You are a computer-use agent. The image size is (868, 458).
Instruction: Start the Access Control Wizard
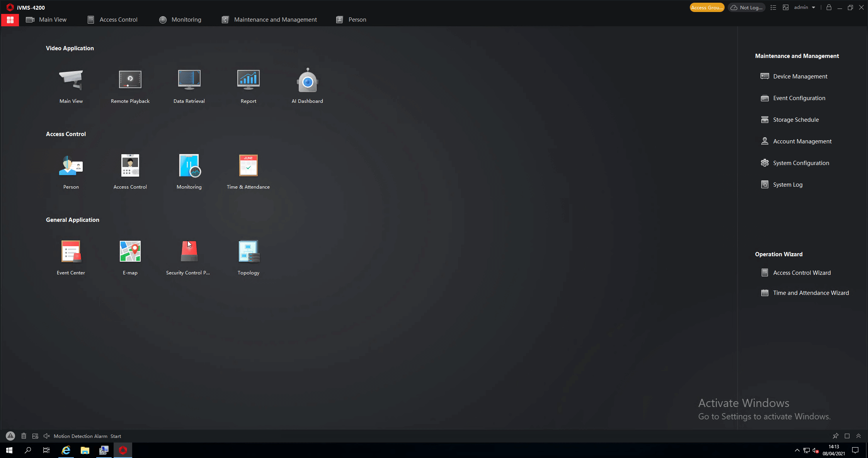802,273
